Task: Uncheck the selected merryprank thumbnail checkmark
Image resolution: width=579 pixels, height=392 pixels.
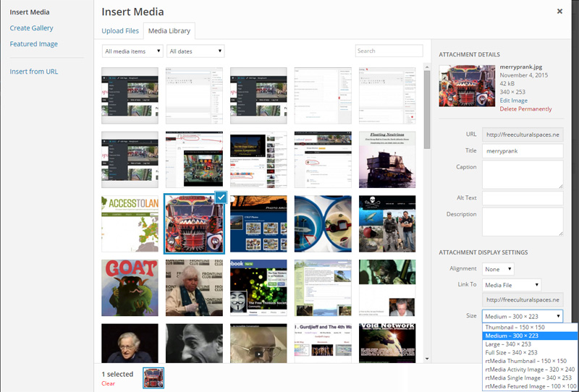Action: (221, 197)
